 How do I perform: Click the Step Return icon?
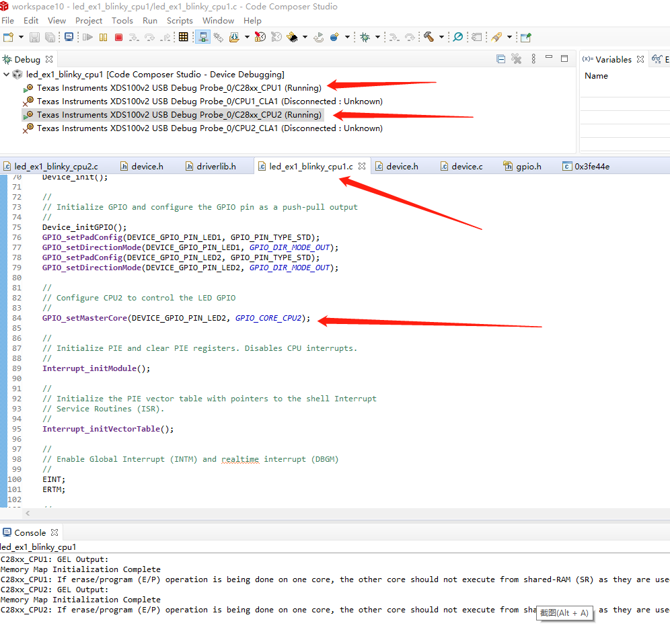click(165, 38)
